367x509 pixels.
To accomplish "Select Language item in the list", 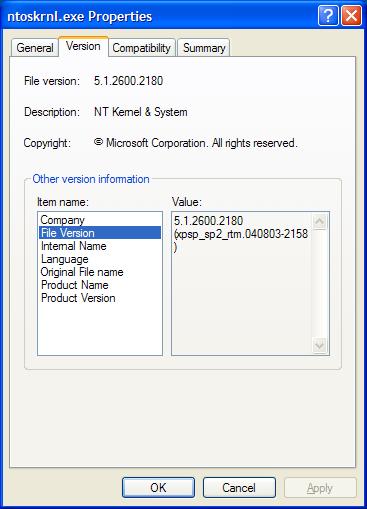I will (x=100, y=259).
